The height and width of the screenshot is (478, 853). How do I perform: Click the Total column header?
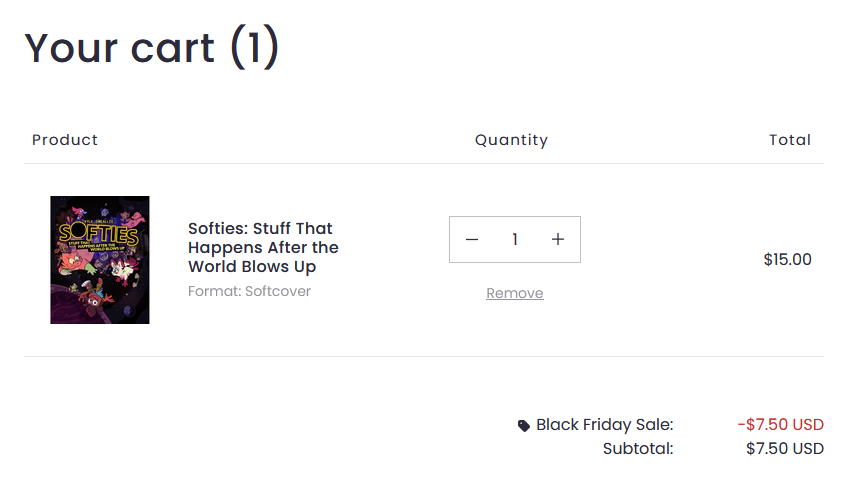[x=790, y=140]
